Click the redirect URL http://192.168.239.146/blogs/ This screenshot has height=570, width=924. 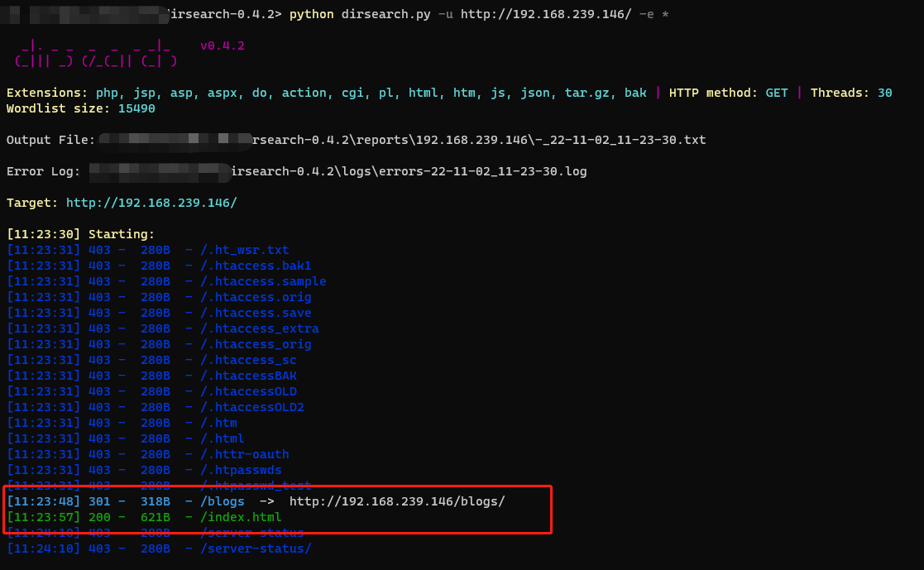coord(397,501)
